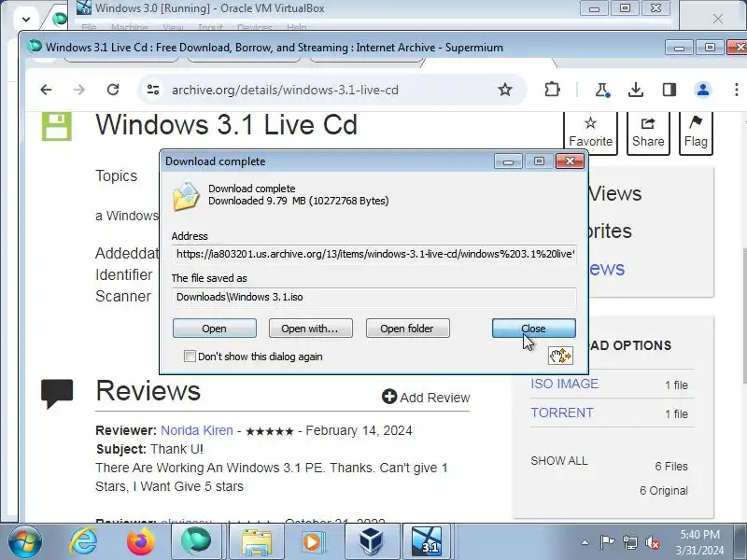Click the saved file path field
The width and height of the screenshot is (747, 560).
(x=374, y=297)
